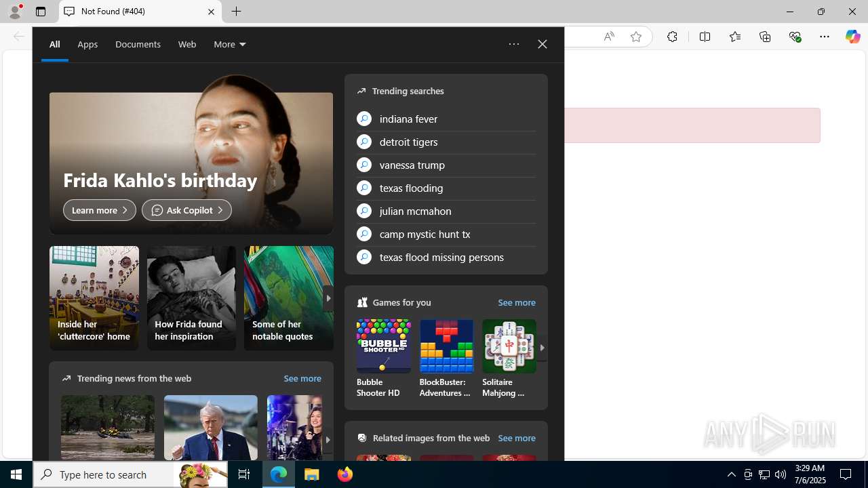This screenshot has height=488, width=868.
Task: Close the Windows search panel
Action: click(542, 44)
